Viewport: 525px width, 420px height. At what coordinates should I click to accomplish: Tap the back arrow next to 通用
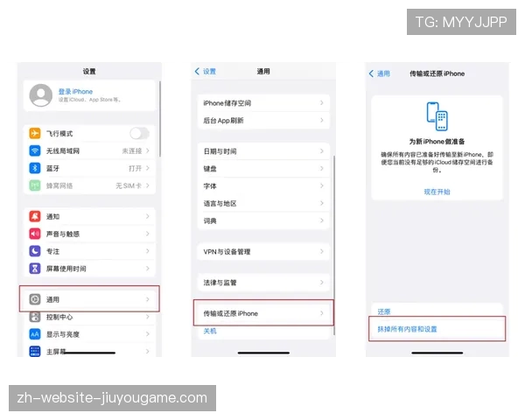point(371,73)
